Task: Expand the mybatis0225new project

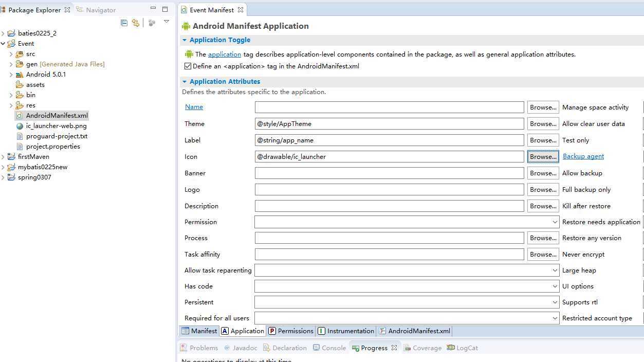Action: [3, 167]
